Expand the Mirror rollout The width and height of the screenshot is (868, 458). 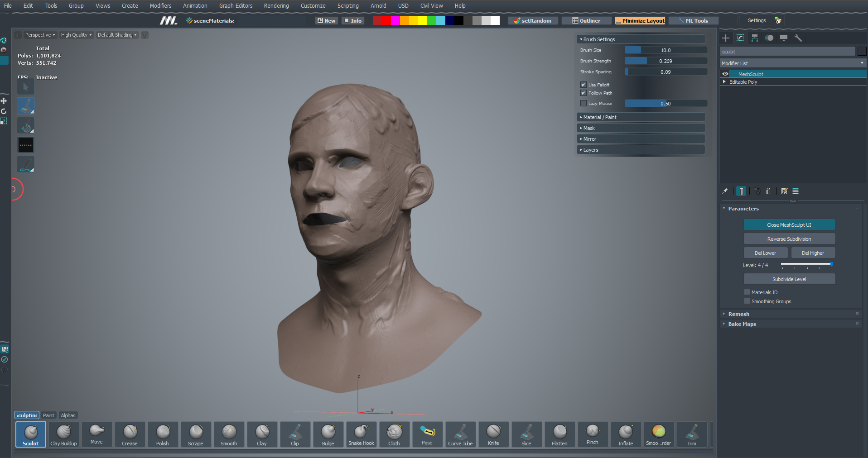641,139
